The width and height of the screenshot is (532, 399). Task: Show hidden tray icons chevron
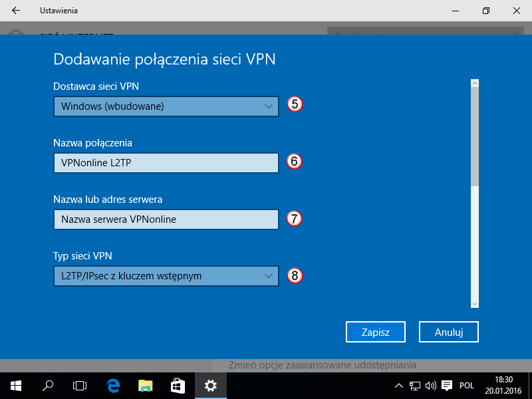point(399,386)
